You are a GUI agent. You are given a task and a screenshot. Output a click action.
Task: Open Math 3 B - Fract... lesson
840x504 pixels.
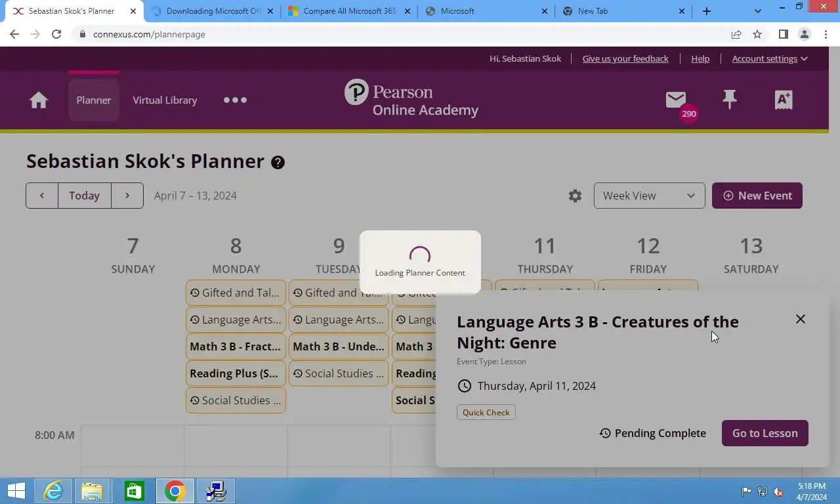[236, 346]
